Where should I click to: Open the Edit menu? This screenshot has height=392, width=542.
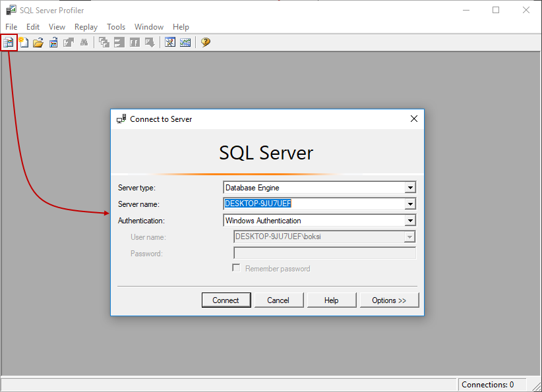pos(33,27)
